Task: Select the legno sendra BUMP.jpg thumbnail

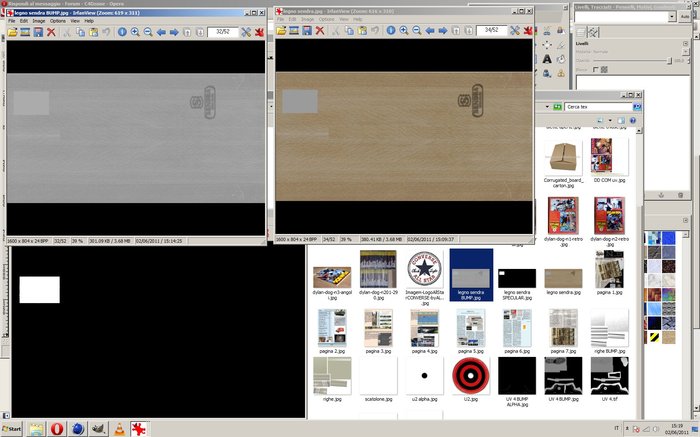Action: tap(471, 275)
